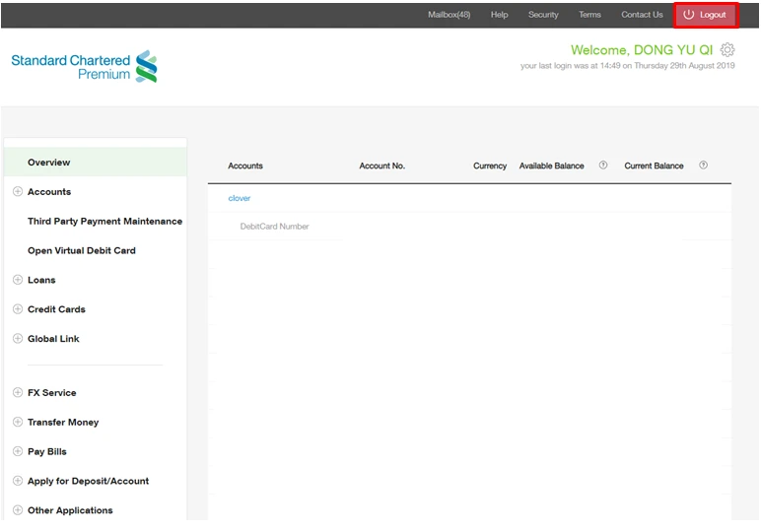
Task: Open the Global Link sidebar label
Action: click(53, 339)
